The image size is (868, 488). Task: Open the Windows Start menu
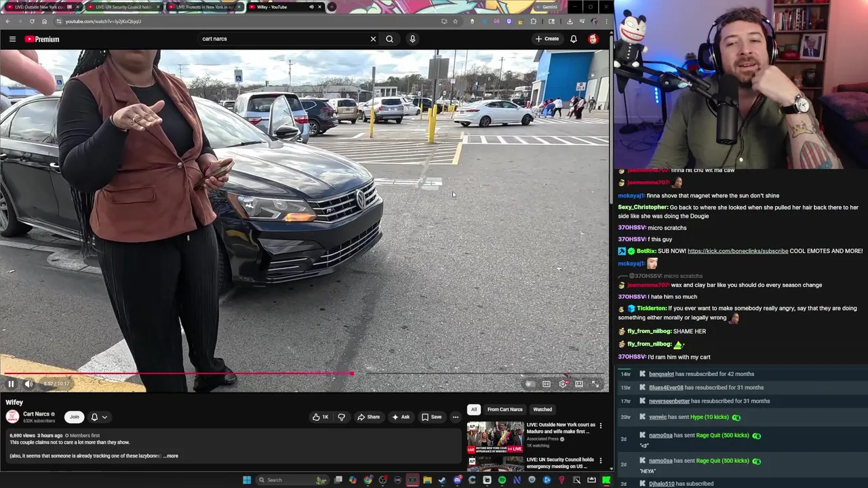click(247, 480)
